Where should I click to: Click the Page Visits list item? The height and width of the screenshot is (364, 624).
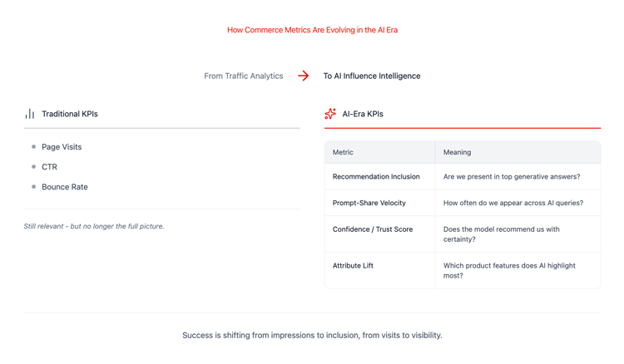pyautogui.click(x=62, y=147)
